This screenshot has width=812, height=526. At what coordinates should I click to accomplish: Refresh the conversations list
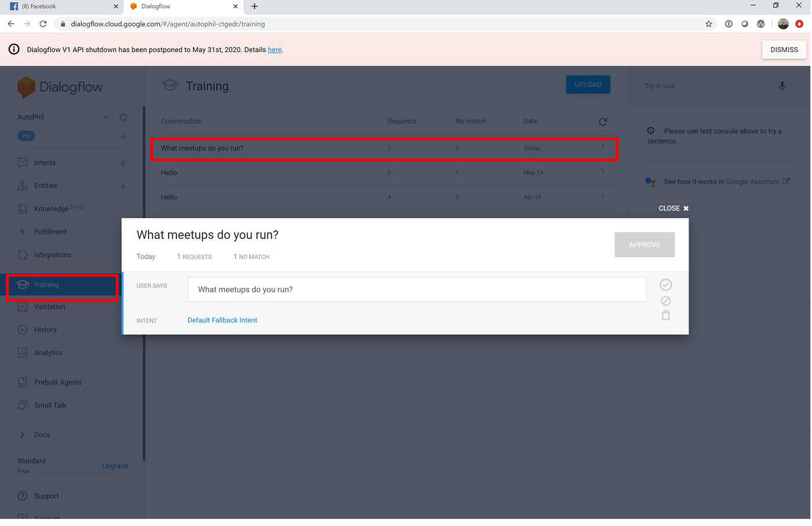[603, 122]
